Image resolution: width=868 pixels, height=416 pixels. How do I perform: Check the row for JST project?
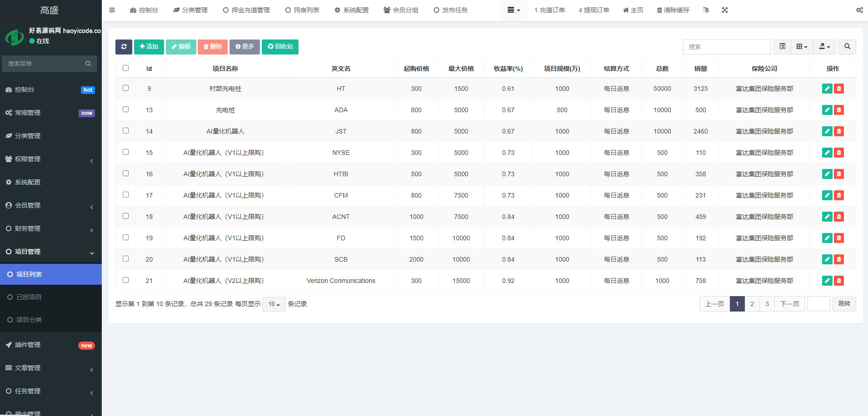[x=125, y=131]
